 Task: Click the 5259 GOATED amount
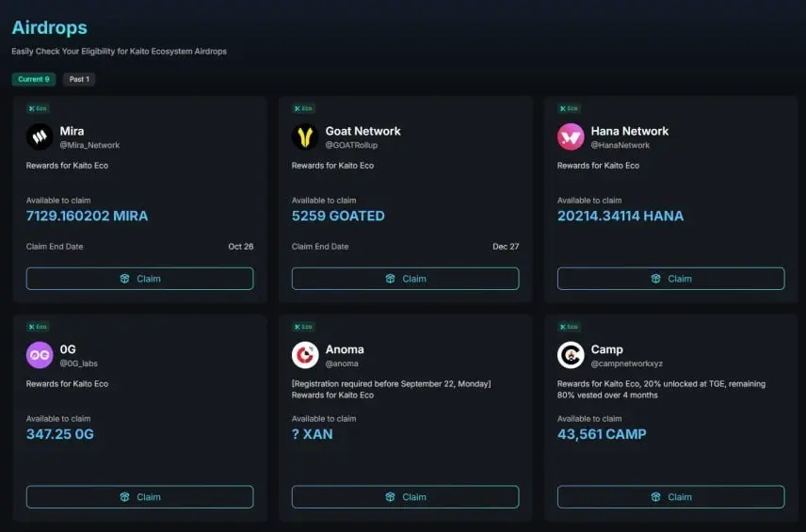coord(338,216)
